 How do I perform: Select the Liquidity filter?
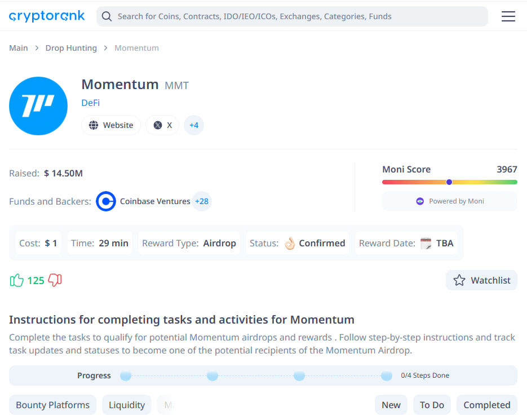point(127,405)
